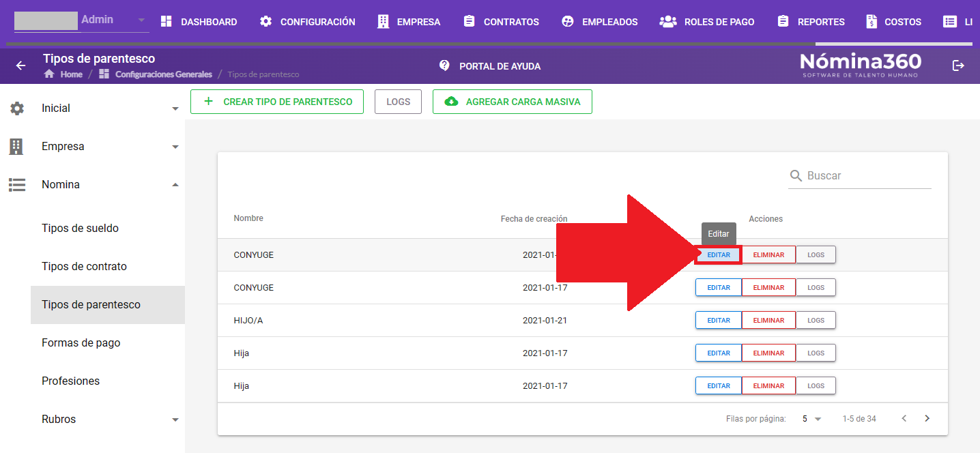Click EDITAR in the first CONYUGE row
Image resolution: width=980 pixels, height=453 pixels.
pos(719,255)
